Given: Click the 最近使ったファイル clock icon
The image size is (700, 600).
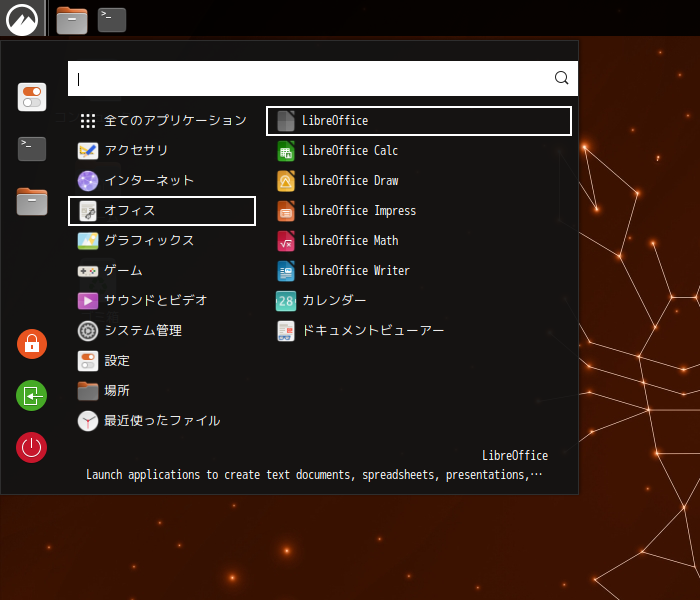Looking at the screenshot, I should tap(88, 421).
